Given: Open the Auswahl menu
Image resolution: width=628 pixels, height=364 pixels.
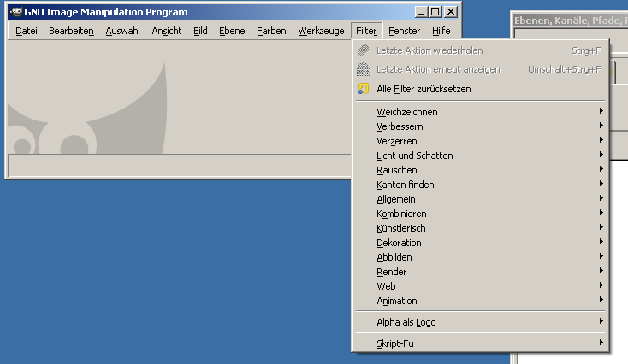Looking at the screenshot, I should [x=123, y=31].
